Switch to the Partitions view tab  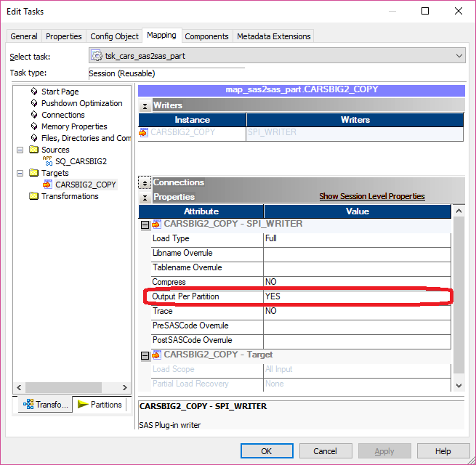pos(100,405)
